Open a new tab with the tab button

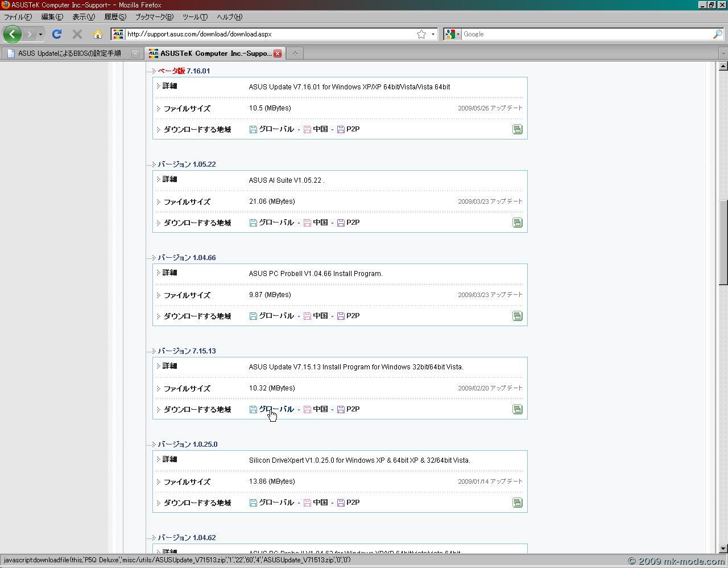(295, 53)
